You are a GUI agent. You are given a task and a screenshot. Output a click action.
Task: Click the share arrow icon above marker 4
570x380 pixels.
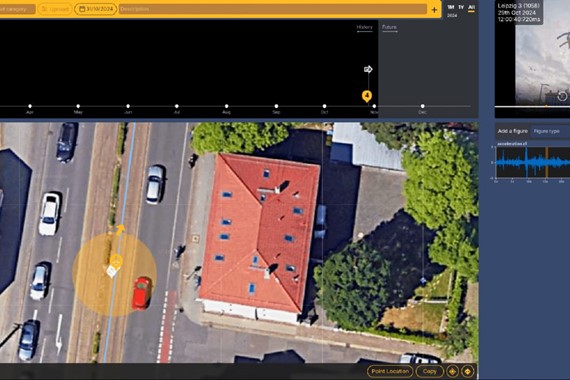[x=368, y=69]
